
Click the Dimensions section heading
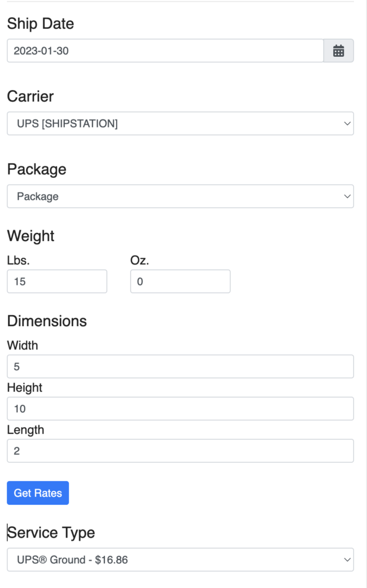pyautogui.click(x=47, y=321)
